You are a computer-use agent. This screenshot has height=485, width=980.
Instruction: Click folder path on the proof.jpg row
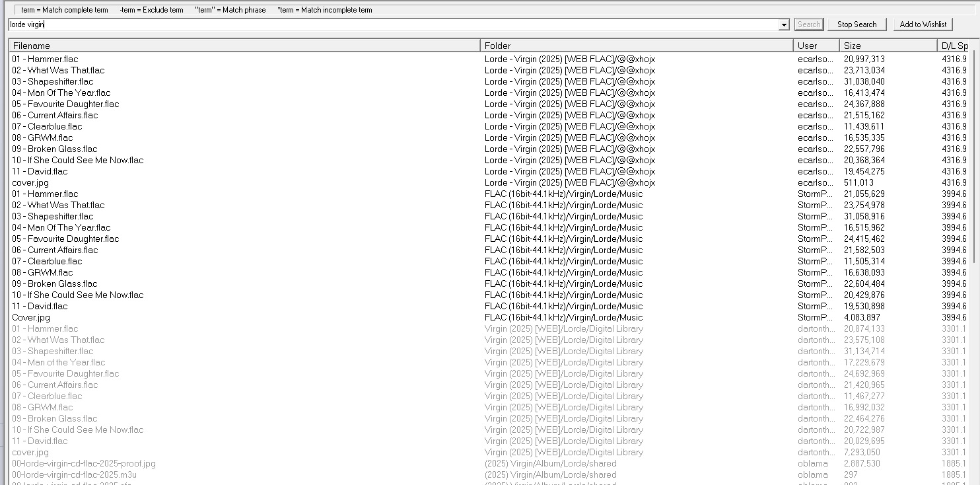(x=551, y=463)
